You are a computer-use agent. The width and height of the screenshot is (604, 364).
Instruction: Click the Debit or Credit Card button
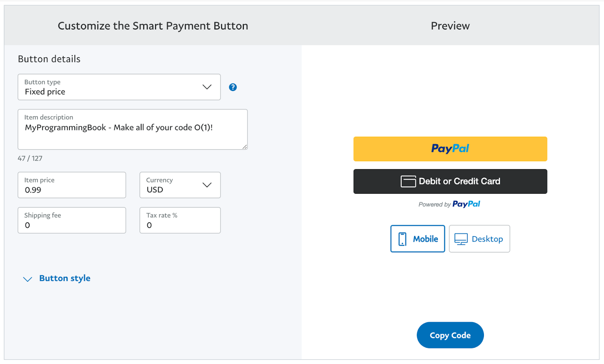450,182
